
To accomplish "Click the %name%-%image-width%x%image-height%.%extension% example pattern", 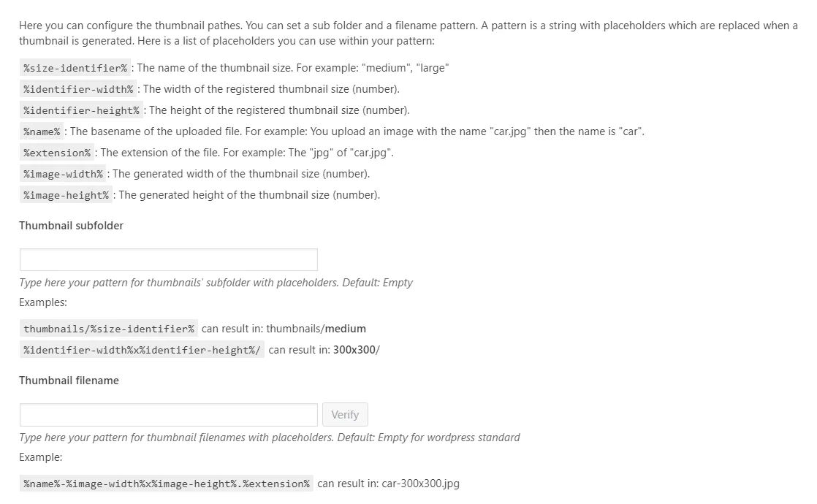I will [x=166, y=483].
